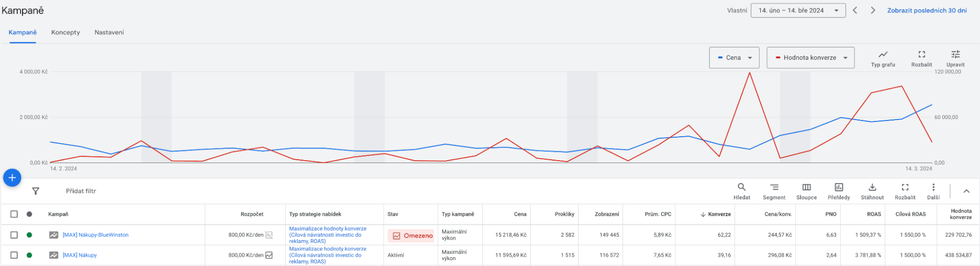Viewport: 980px width, 266px height.
Task: Switch to the Nastavení tab
Action: [x=109, y=32]
